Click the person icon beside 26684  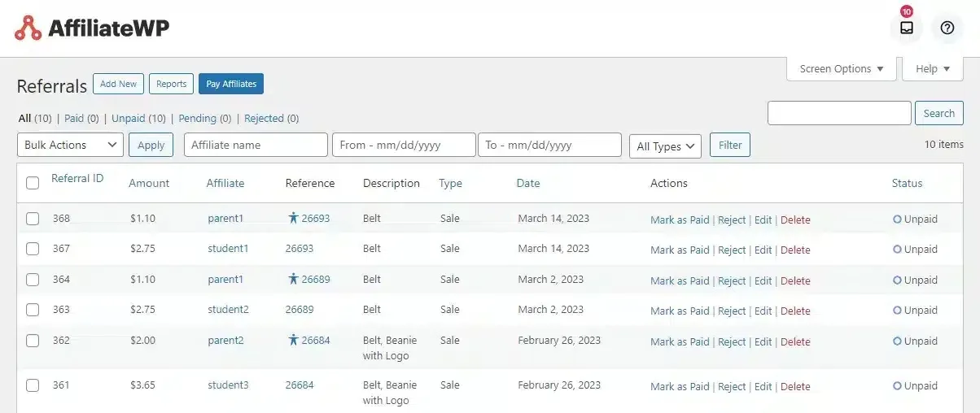coord(294,340)
